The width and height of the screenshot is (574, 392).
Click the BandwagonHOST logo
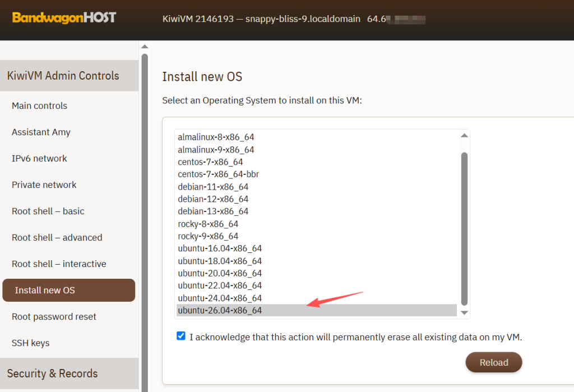click(64, 17)
